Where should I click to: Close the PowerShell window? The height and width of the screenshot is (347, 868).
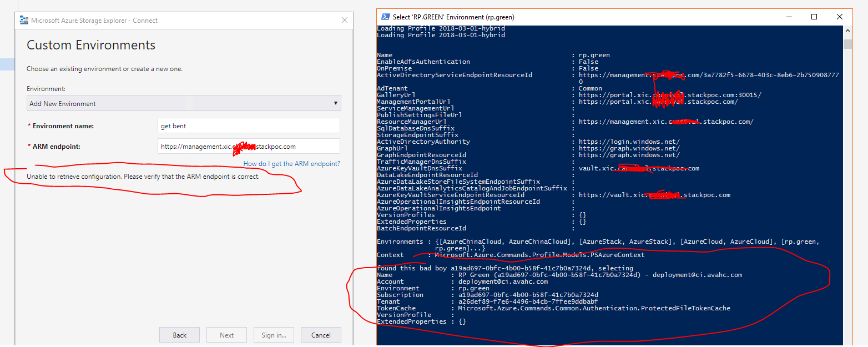click(840, 17)
